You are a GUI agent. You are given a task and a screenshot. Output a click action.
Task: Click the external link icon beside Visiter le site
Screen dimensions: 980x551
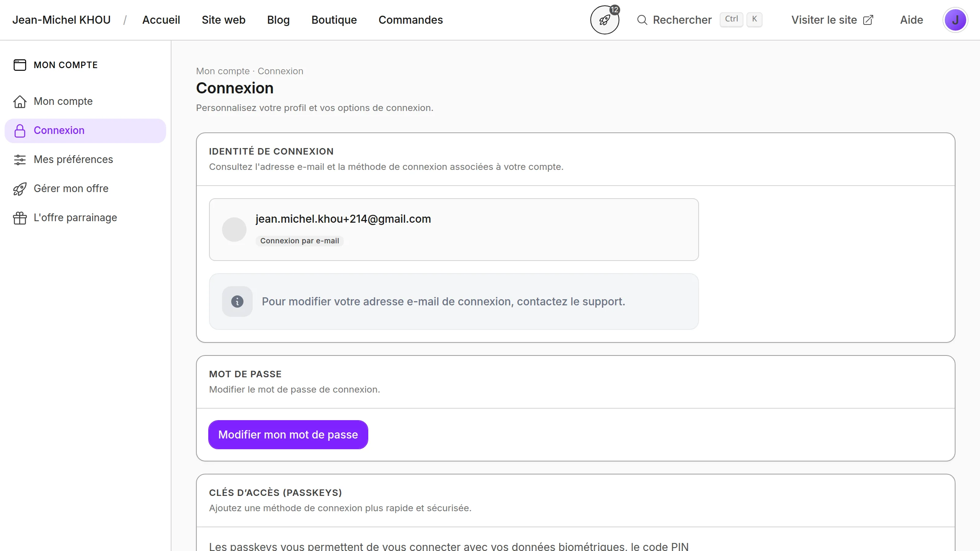(x=868, y=20)
